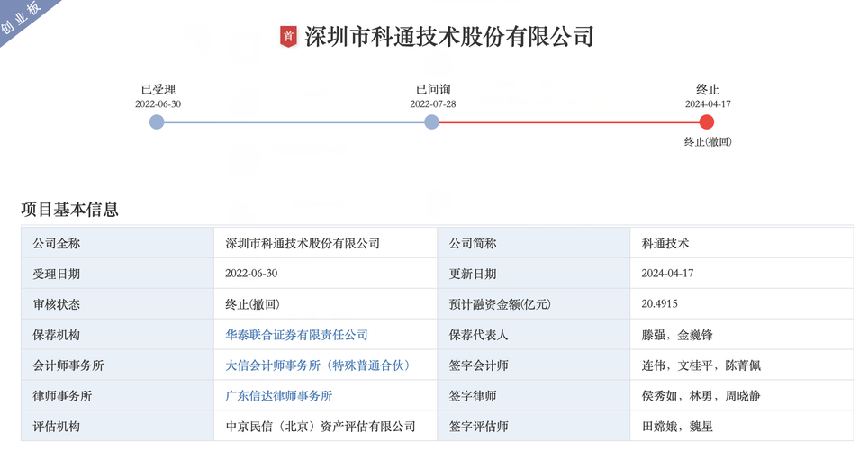Click the 签字律师 label cell

pyautogui.click(x=534, y=395)
